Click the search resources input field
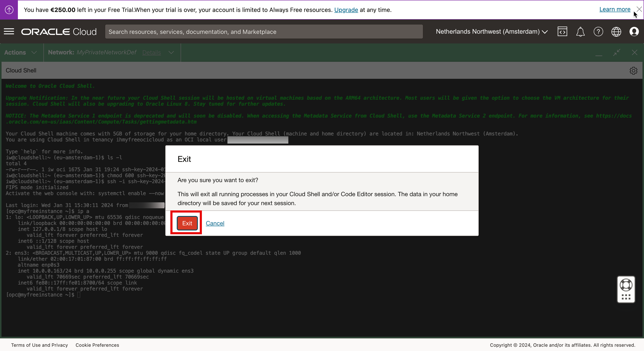Screen dimensions: 644x351 264,32
